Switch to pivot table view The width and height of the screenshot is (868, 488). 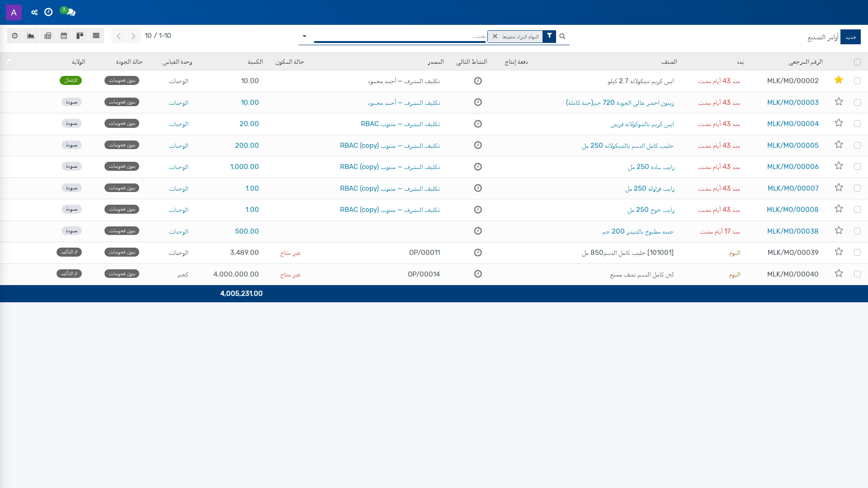pyautogui.click(x=47, y=36)
